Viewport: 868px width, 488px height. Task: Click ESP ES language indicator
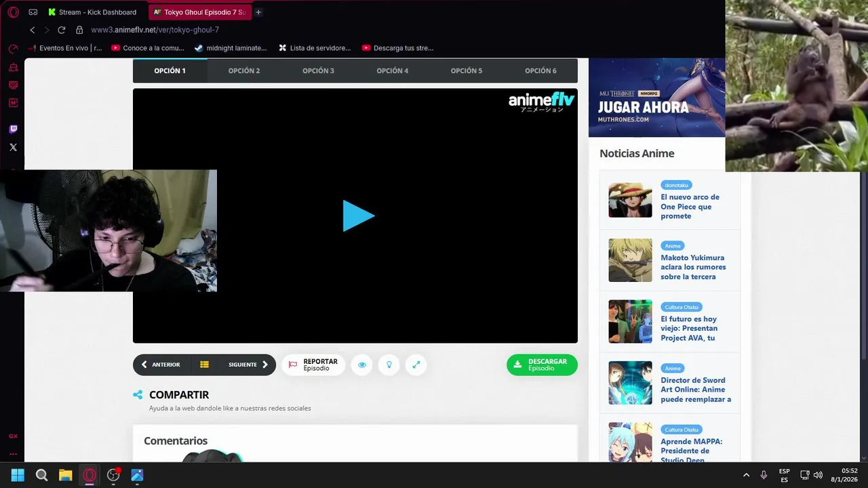(x=785, y=475)
